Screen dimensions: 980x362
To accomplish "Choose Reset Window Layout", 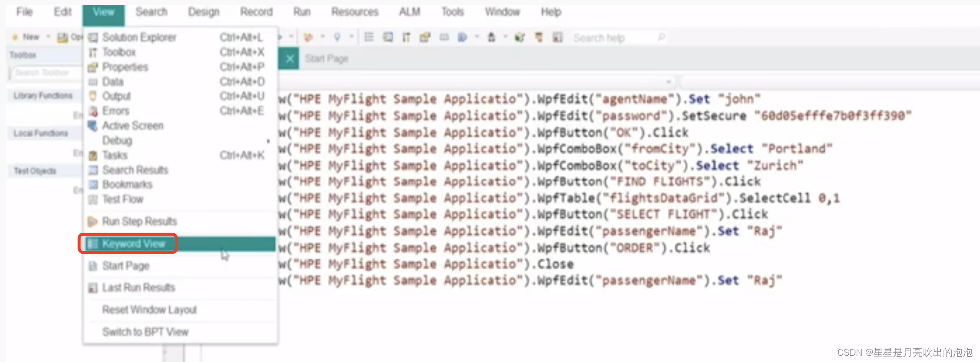I will click(x=180, y=310).
